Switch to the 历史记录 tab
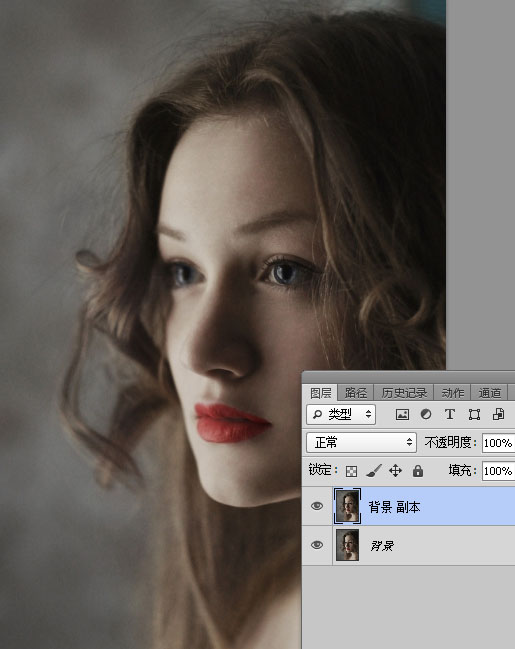Image resolution: width=515 pixels, height=649 pixels. [x=404, y=392]
